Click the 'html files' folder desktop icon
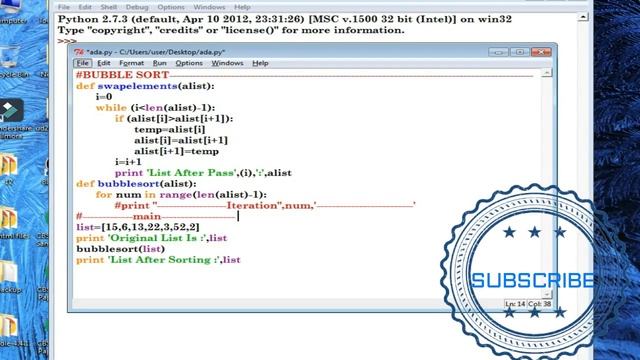Viewport: 640px width, 360px height. pyautogui.click(x=11, y=224)
